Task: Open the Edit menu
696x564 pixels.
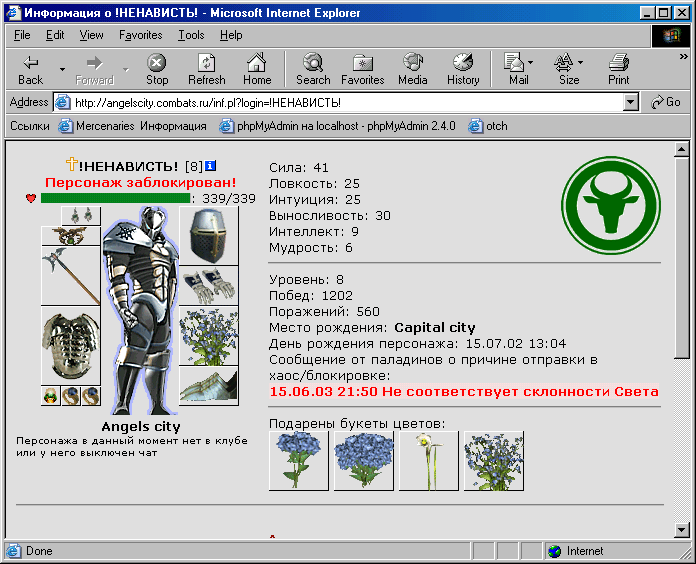Action: [x=55, y=35]
